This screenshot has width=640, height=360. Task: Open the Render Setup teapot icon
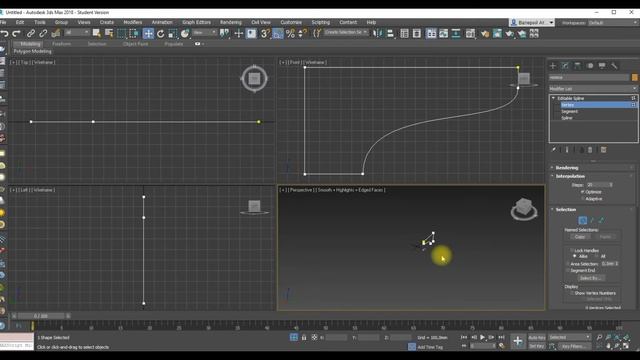tap(484, 33)
